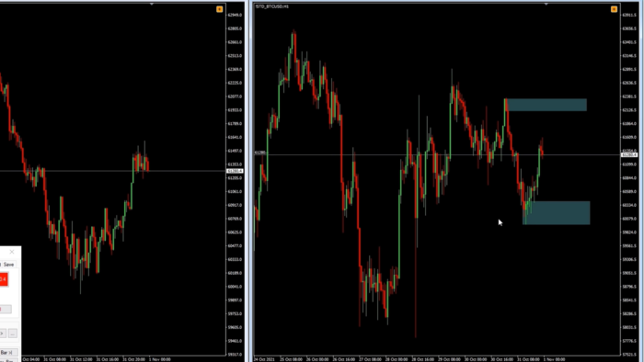Image resolution: width=644 pixels, height=362 pixels.
Task: Open the ellipsis options button in the panel
Action: click(13, 334)
